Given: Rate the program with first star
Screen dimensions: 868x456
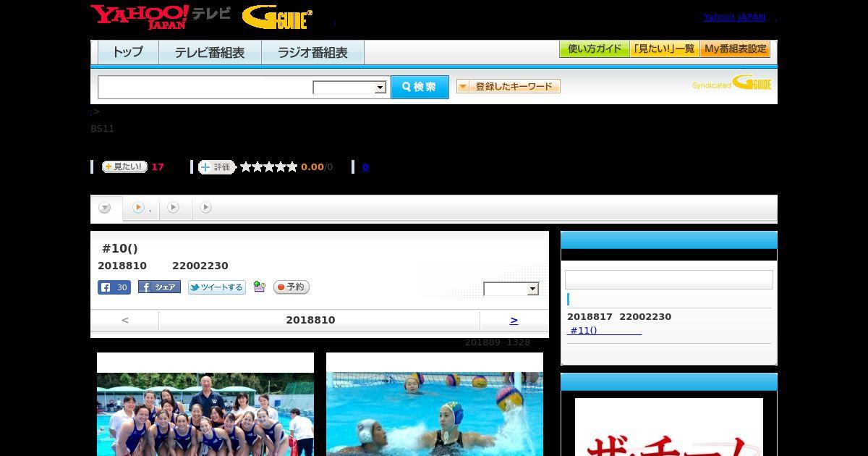Looking at the screenshot, I should (x=246, y=167).
